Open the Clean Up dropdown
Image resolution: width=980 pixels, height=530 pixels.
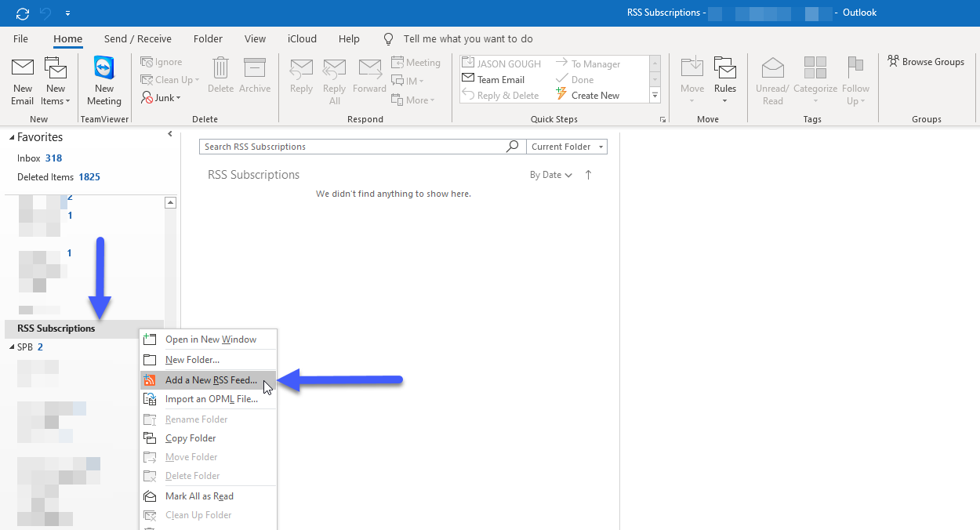(170, 80)
